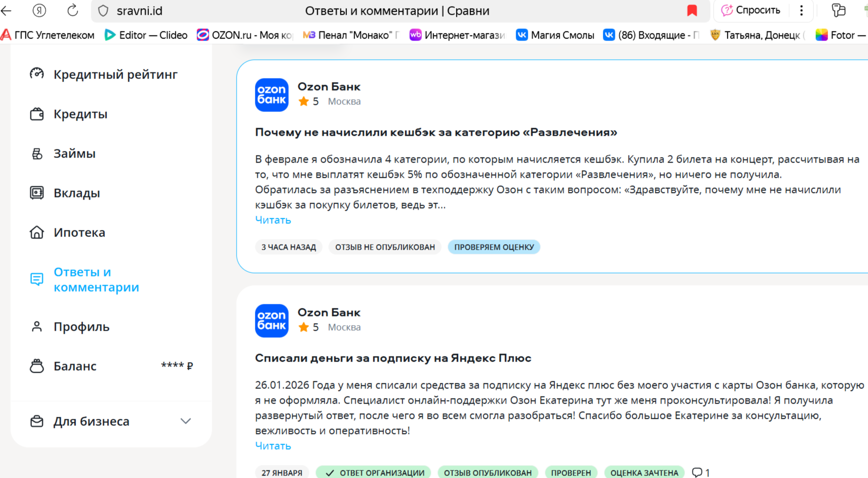The image size is (868, 478).
Task: Go to Вклады section
Action: [77, 193]
